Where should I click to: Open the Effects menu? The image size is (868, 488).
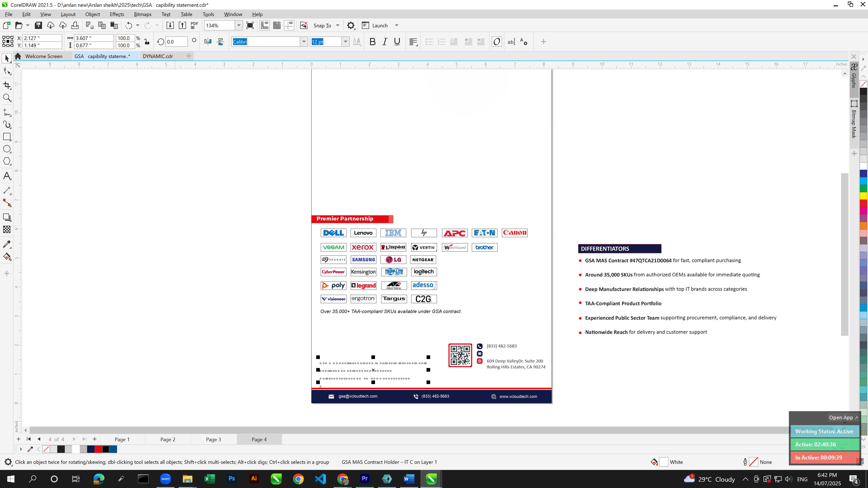117,14
